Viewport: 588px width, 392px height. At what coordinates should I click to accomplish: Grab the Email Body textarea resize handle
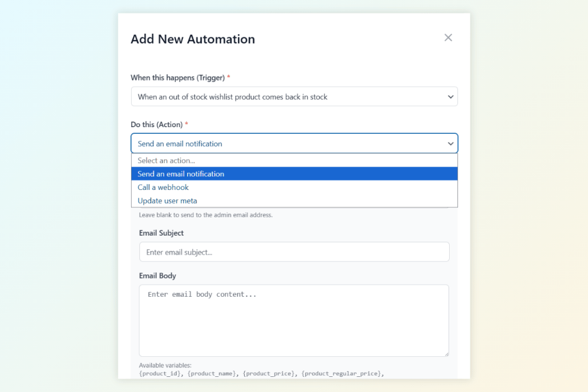tap(446, 353)
